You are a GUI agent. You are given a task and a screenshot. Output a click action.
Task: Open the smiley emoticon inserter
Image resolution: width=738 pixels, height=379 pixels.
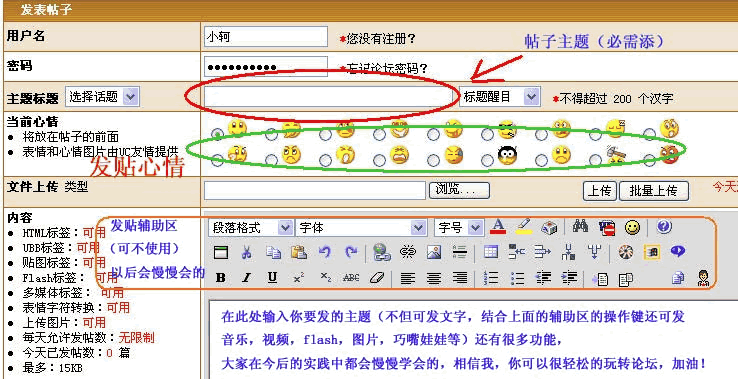tap(632, 228)
